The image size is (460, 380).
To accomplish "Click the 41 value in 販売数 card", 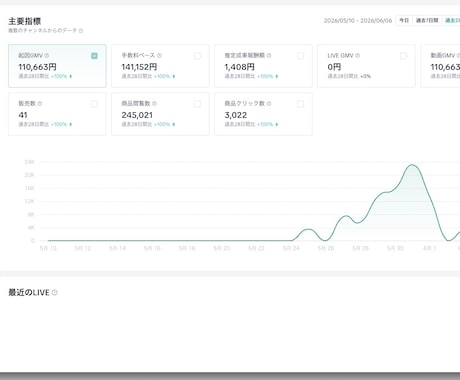I will (x=23, y=115).
